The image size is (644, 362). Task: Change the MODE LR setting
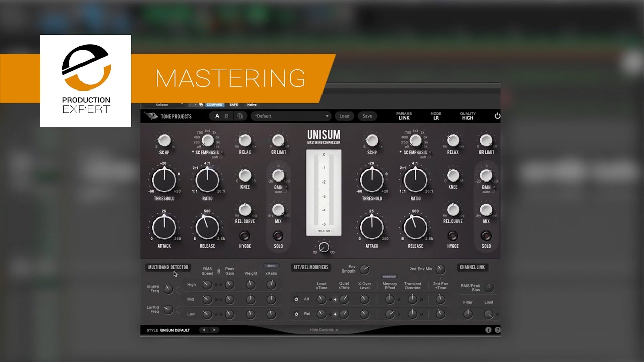(x=436, y=116)
